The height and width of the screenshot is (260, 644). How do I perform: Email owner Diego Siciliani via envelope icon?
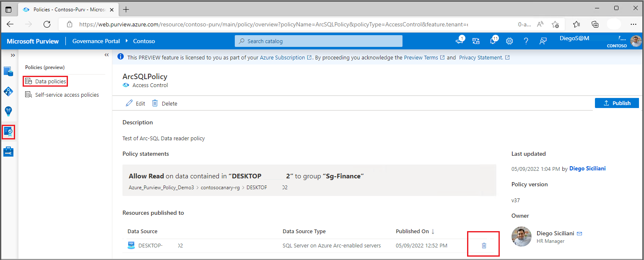coord(580,233)
